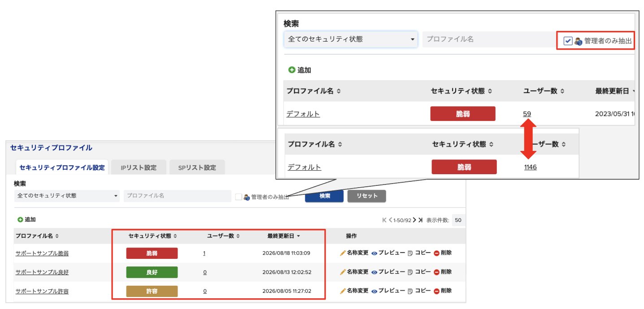Click コピー icon for サポートサンプル許容
The image size is (644, 309).
[410, 291]
